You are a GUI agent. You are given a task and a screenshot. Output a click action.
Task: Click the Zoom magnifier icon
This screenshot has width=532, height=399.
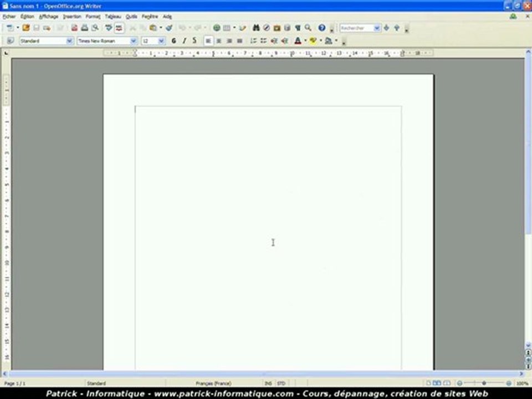click(308, 28)
